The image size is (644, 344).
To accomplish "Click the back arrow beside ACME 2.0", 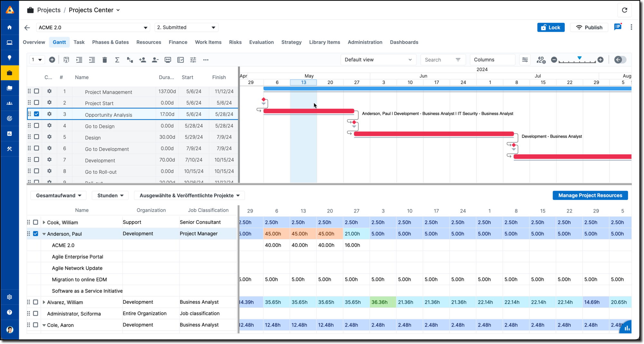I will coord(27,28).
